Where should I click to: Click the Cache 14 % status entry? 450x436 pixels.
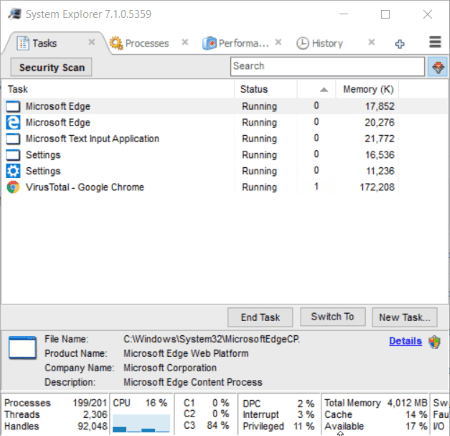point(376,414)
